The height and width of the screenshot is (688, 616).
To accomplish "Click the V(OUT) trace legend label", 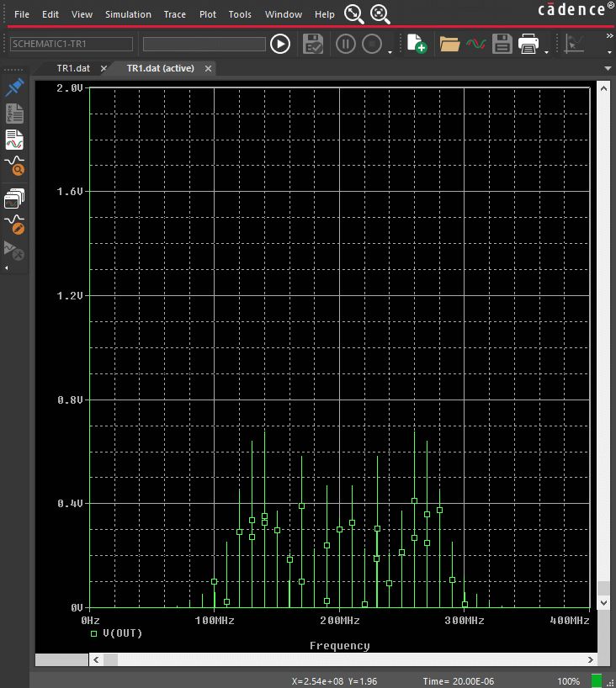I will tap(122, 632).
